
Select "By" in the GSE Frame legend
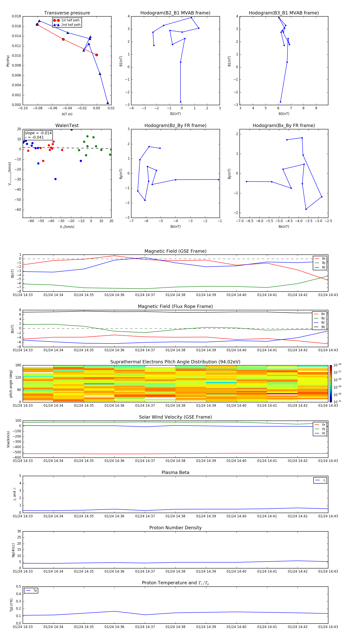coord(320,263)
